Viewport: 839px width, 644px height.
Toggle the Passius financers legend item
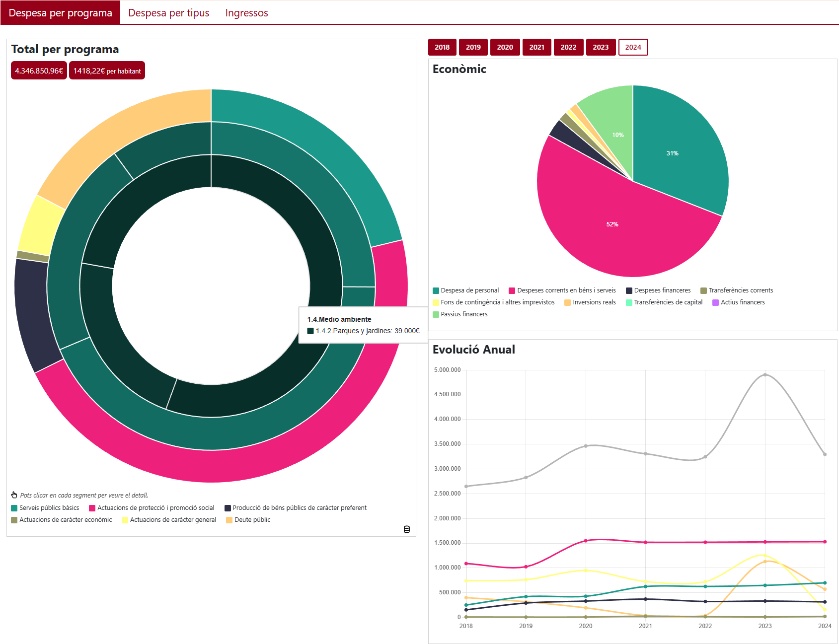[460, 314]
